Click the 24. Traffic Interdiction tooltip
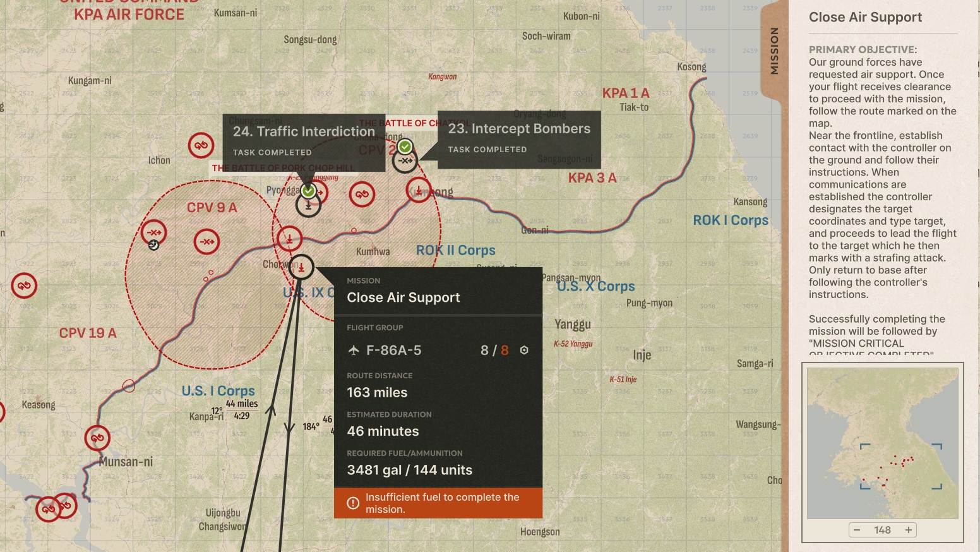Viewport: 980px width, 552px height. [x=304, y=142]
